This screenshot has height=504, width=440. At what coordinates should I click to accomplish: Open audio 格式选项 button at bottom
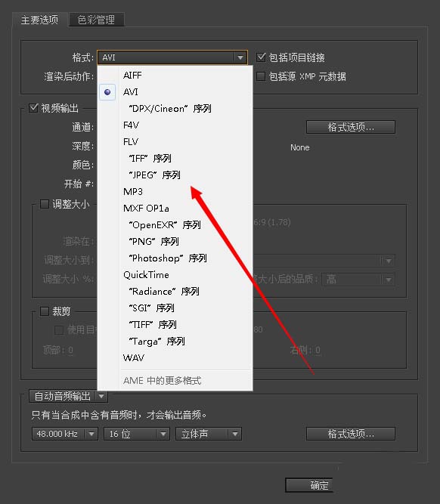(351, 434)
